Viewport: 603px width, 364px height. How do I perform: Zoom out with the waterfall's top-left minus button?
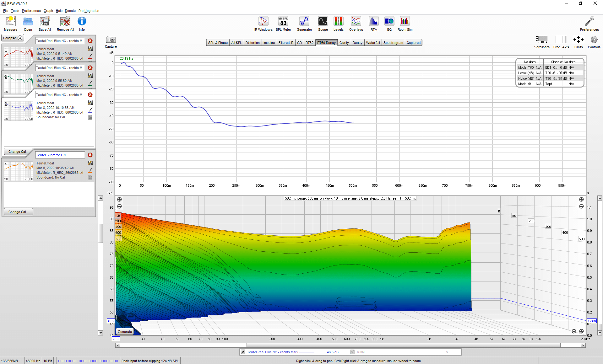click(119, 206)
